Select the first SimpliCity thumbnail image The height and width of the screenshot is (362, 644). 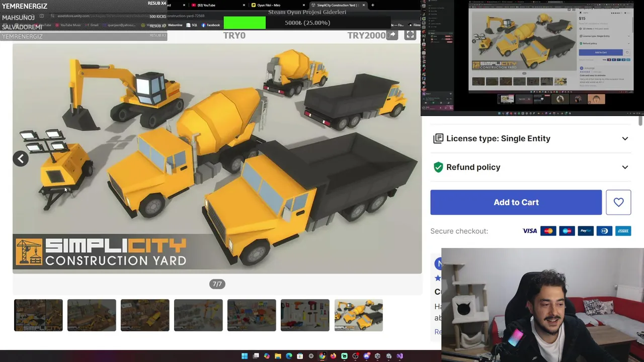(x=38, y=315)
